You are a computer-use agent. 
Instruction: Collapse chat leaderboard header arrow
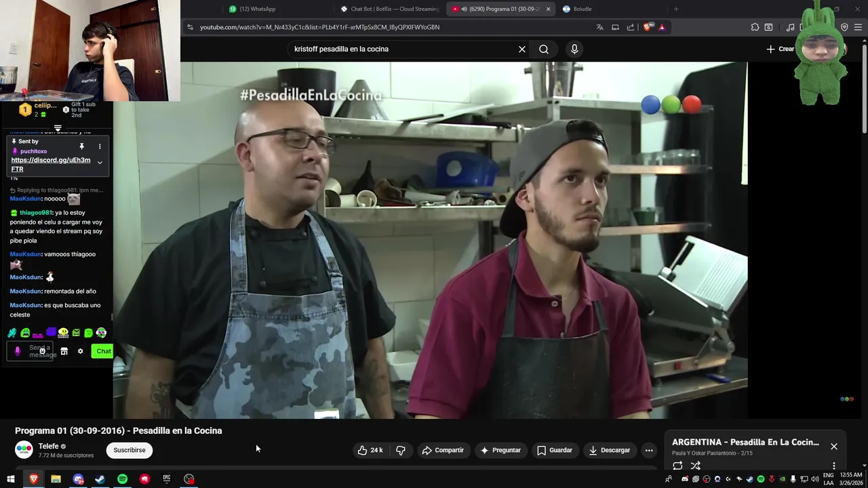point(58,128)
